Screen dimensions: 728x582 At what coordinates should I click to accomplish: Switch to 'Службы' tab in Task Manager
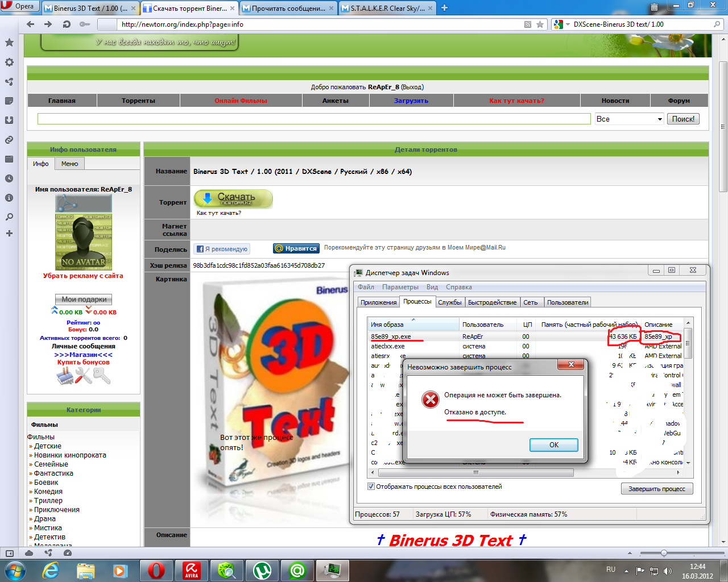coord(450,302)
